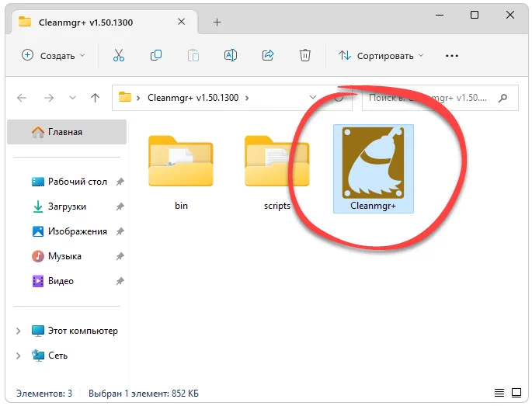
Task: Go back with the left arrow
Action: [x=22, y=98]
